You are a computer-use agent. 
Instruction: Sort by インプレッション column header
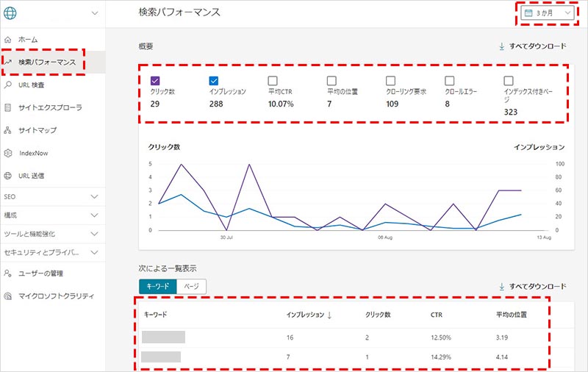coord(309,315)
